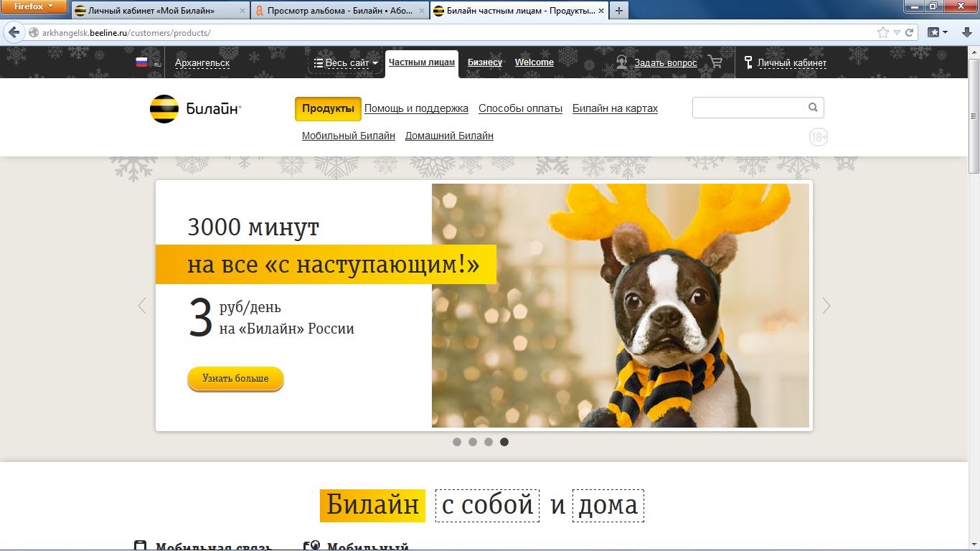Go to next banner slide arrow
The image size is (980, 551).
coord(826,306)
